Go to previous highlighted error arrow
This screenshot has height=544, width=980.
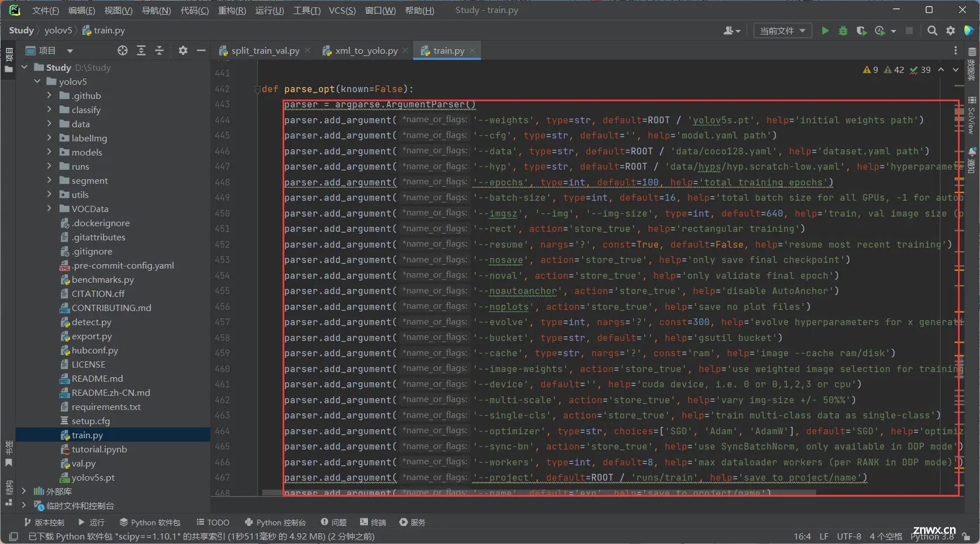point(941,70)
